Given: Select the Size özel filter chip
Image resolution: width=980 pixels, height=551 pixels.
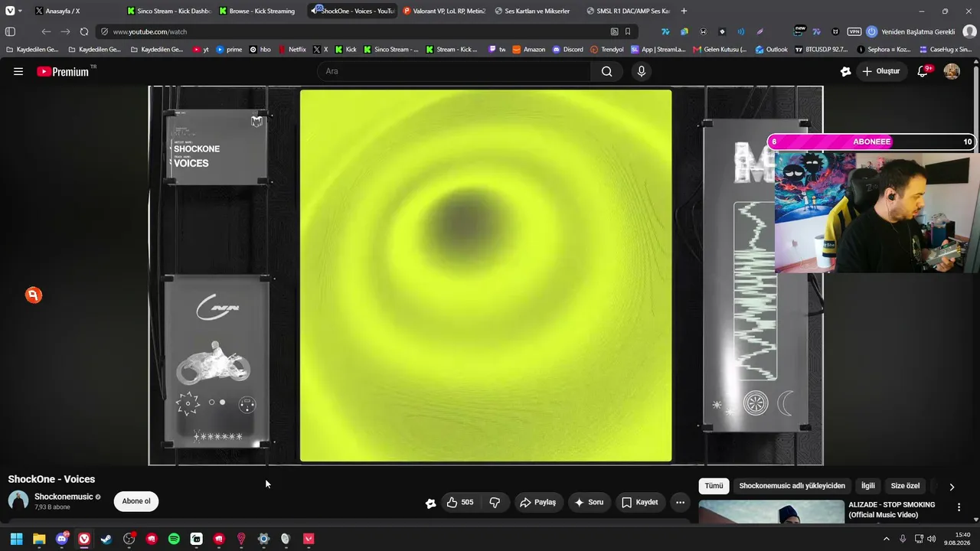Looking at the screenshot, I should pyautogui.click(x=905, y=486).
